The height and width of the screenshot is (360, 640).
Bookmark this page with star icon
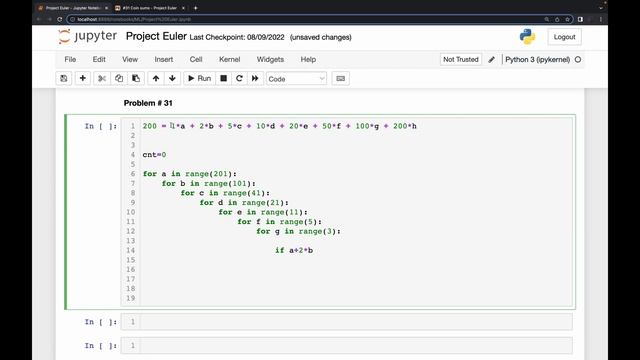pyautogui.click(x=567, y=19)
